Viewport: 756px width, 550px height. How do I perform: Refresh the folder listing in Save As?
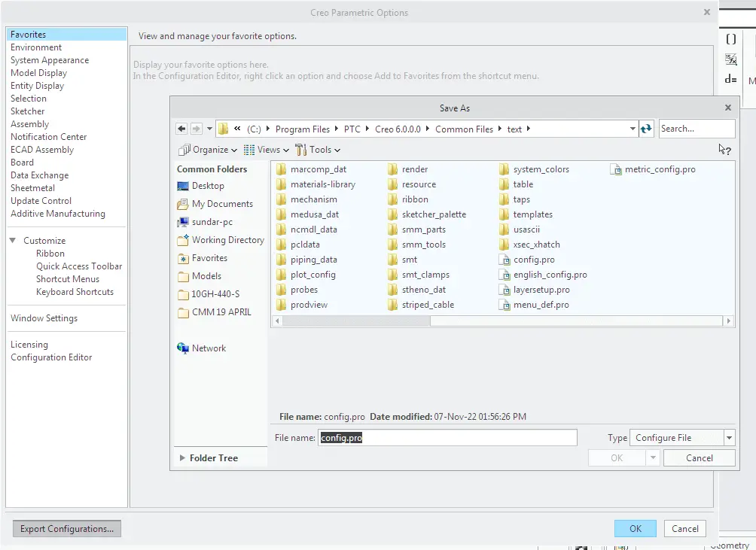click(646, 129)
